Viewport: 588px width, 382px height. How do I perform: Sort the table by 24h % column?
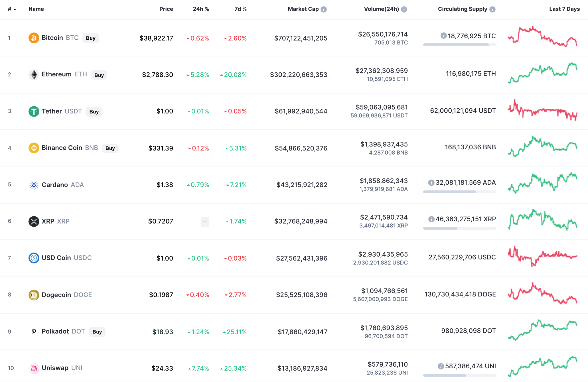(201, 9)
